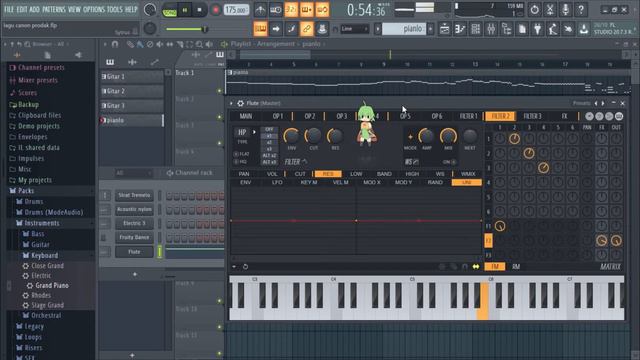Open the Scores folder in browser
Viewport: 640px width, 360px height.
[x=27, y=93]
